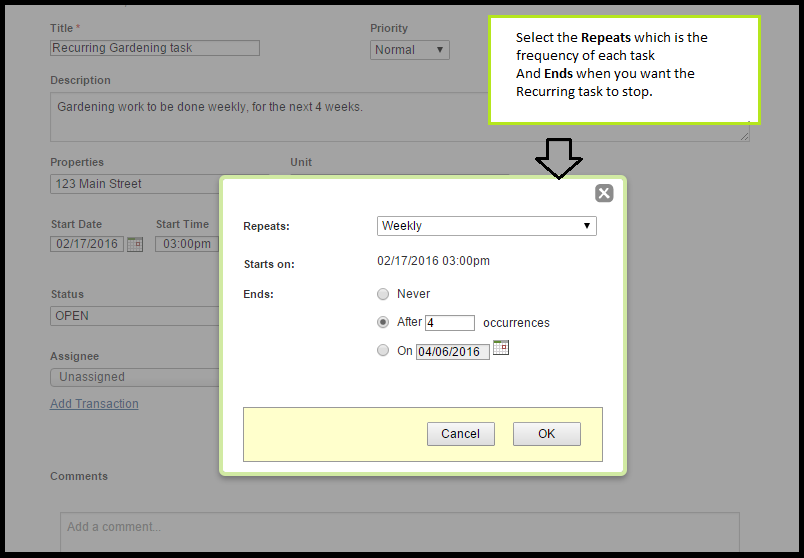This screenshot has width=804, height=558.
Task: Open the Status OPEN dropdown
Action: 135,316
